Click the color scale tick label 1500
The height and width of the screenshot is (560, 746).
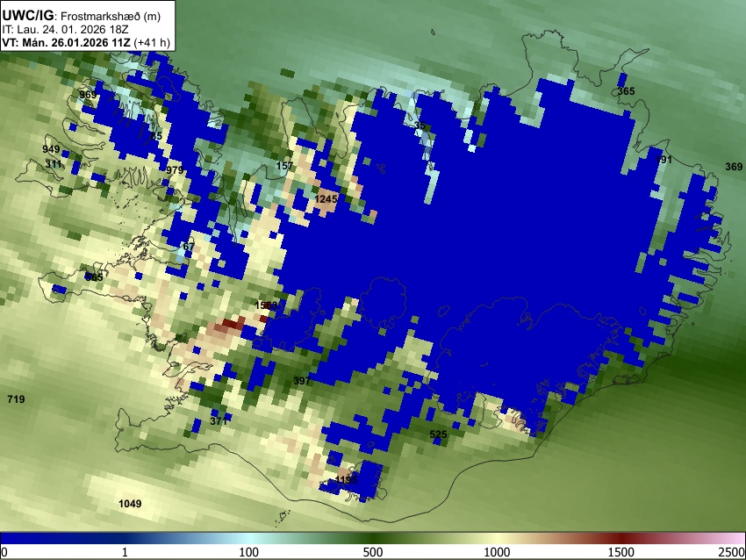coord(621,552)
